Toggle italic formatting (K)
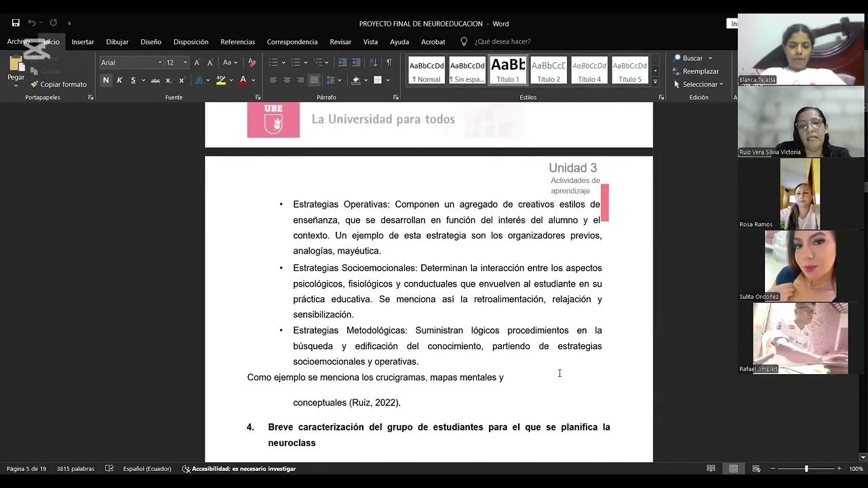Screen dimensions: 868x488 [x=119, y=80]
